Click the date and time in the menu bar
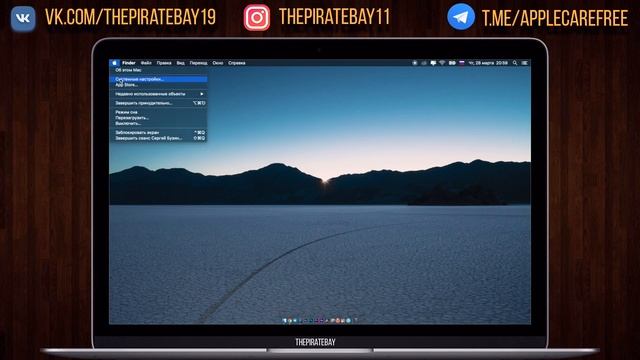Image resolution: width=640 pixels, height=360 pixels. point(488,63)
